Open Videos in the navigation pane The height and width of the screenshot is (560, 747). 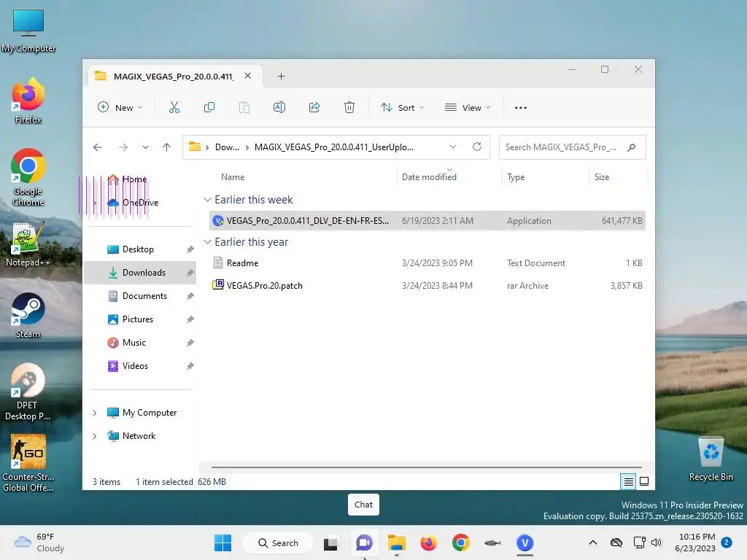140,366
